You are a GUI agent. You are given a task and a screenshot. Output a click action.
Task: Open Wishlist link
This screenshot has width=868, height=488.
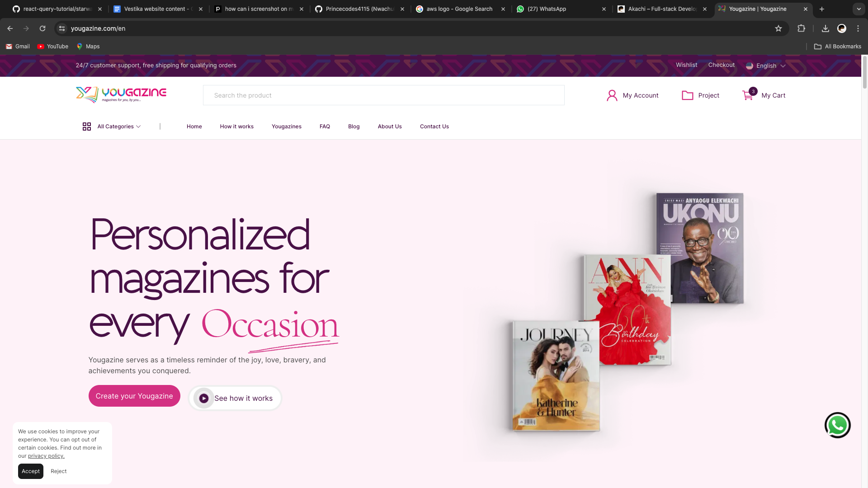(686, 65)
